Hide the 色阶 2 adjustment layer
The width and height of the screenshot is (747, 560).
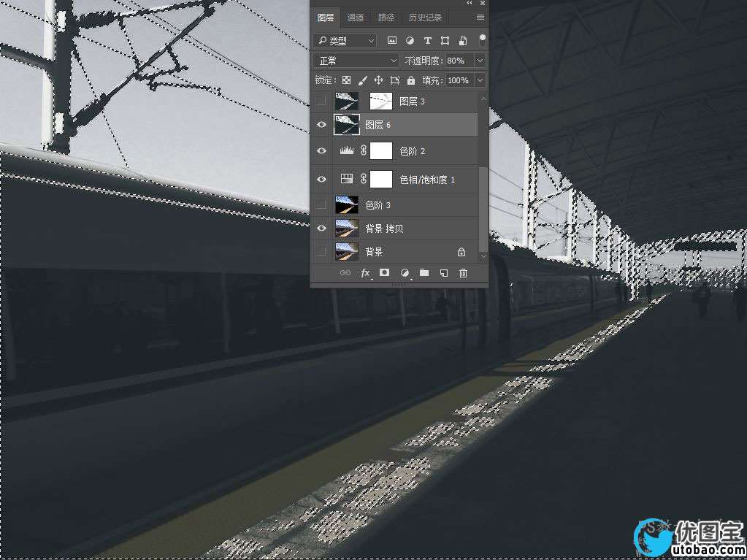click(x=322, y=151)
